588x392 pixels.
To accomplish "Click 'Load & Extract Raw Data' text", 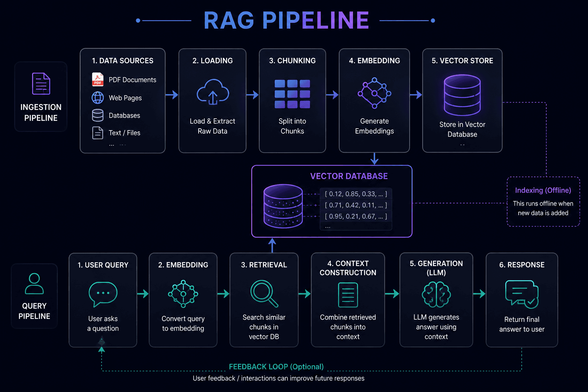I will coord(212,126).
